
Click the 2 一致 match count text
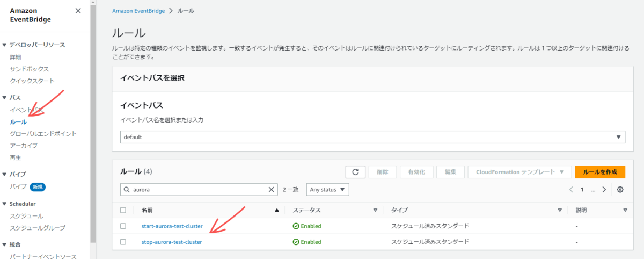pos(290,190)
